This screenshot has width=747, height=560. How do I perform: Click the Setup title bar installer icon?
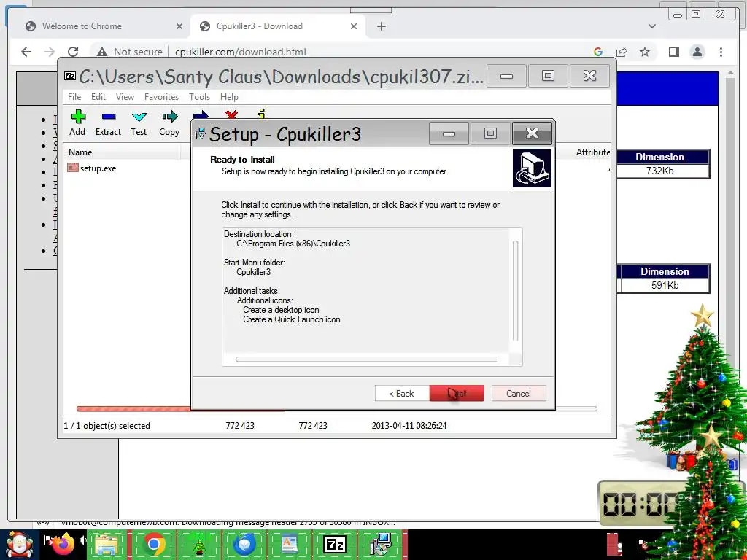tap(201, 134)
